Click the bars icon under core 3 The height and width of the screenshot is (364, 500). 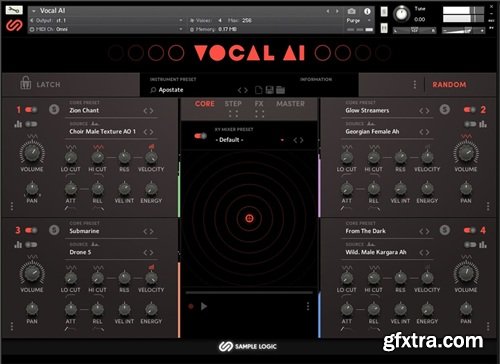point(18,245)
